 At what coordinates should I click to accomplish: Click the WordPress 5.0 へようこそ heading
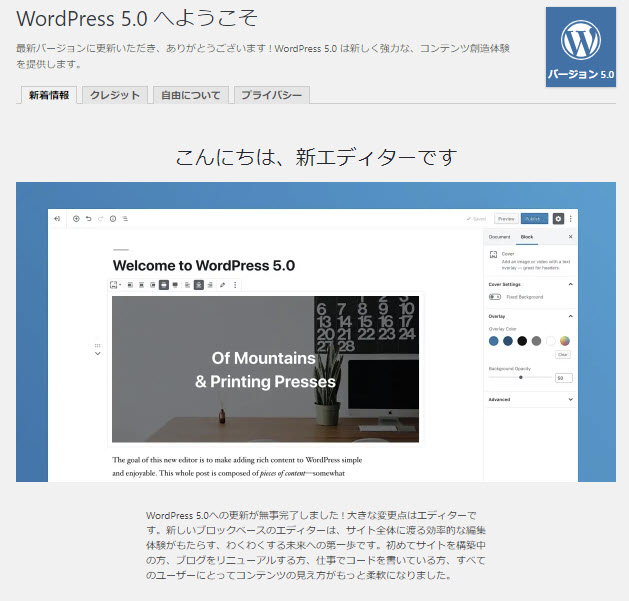137,19
